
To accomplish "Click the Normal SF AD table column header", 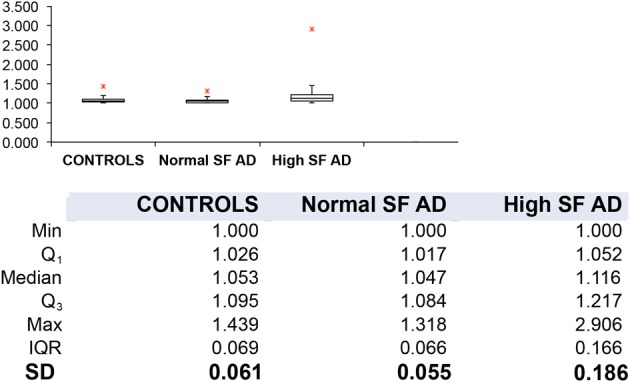I will [x=374, y=204].
